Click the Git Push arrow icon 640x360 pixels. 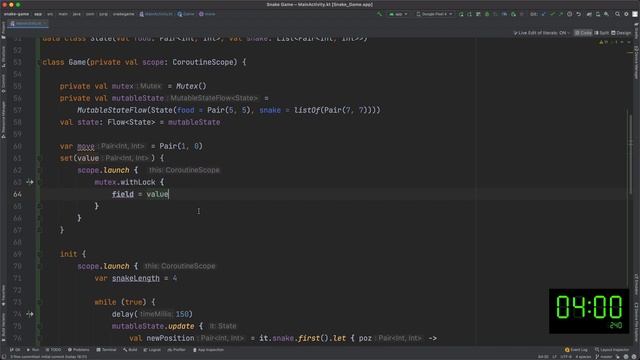[x=560, y=14]
